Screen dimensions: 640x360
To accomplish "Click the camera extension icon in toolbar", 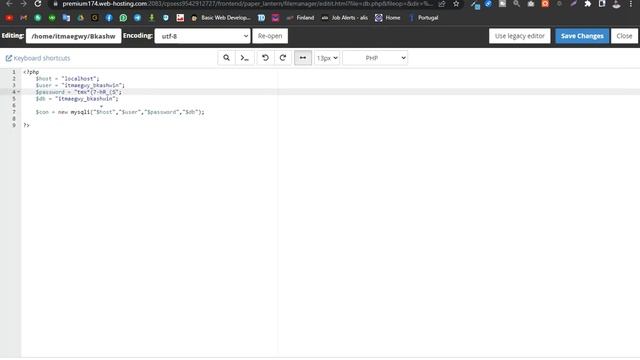I will (x=531, y=4).
